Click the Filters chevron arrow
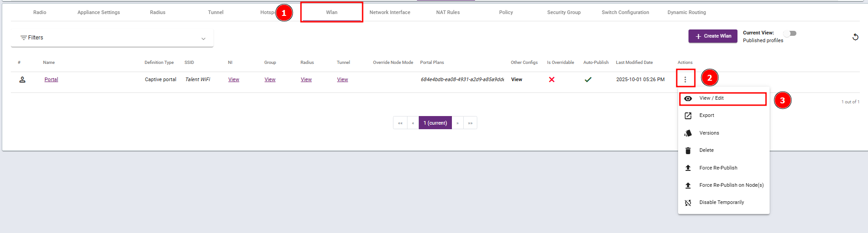This screenshot has height=233, width=868. [204, 39]
